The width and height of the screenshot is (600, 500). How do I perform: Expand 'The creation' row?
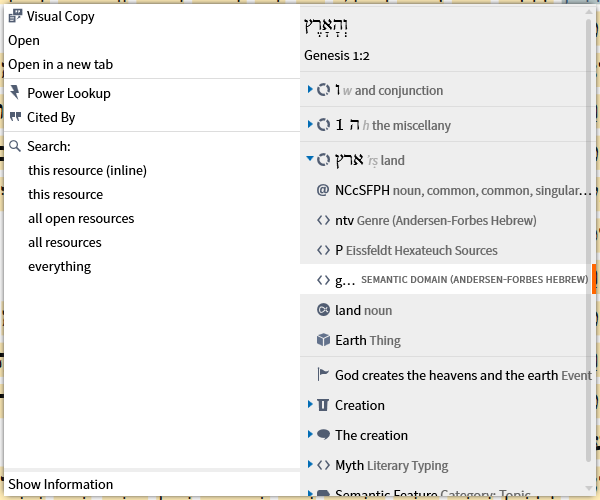point(310,434)
